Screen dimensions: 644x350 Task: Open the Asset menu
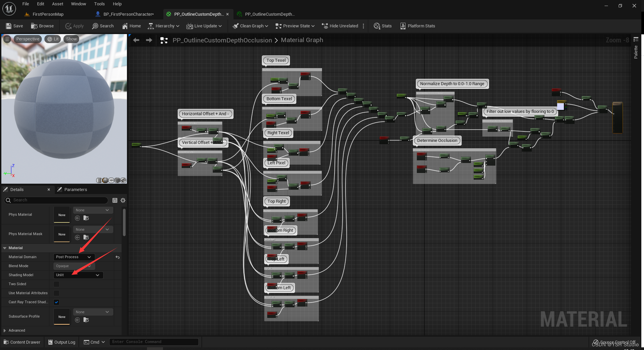[x=57, y=4]
